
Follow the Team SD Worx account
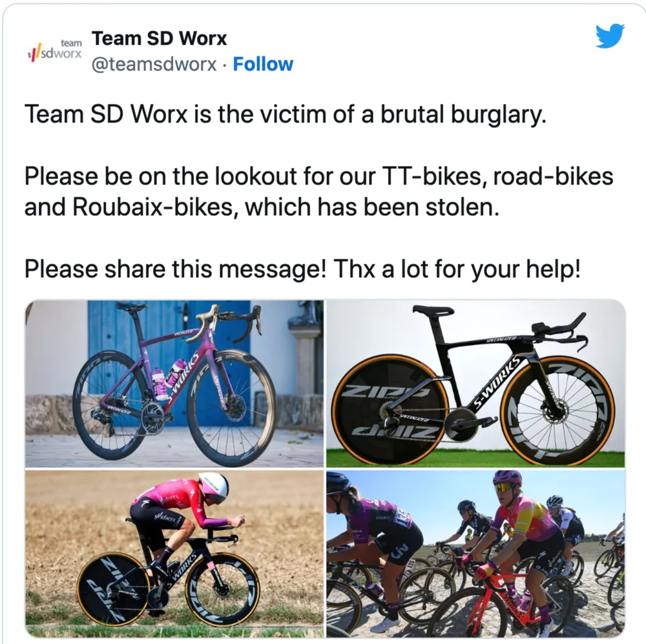click(263, 65)
